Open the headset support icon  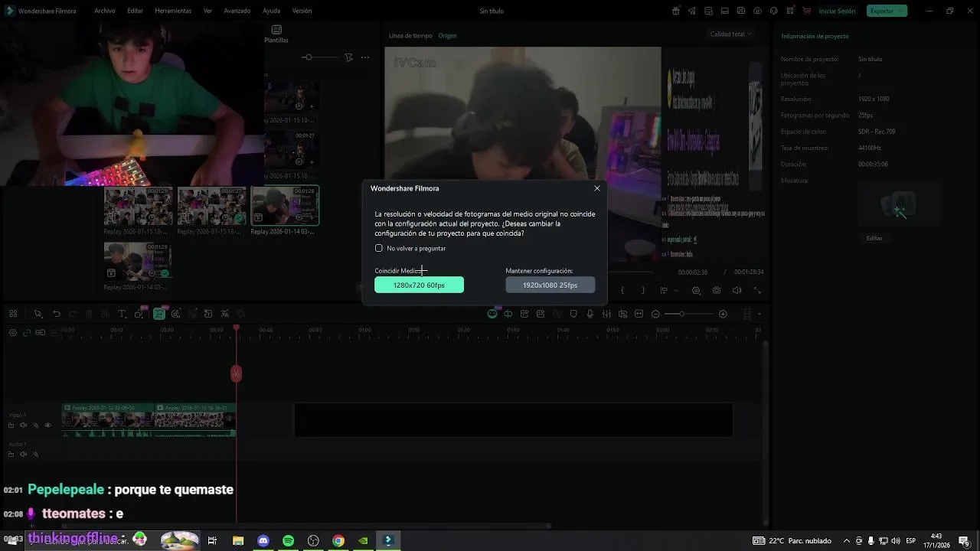tap(773, 11)
